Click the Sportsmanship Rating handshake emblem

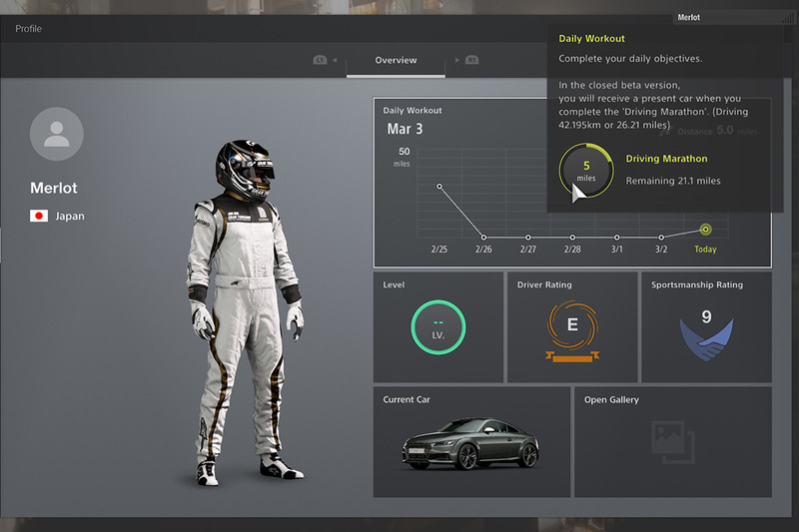pyautogui.click(x=706, y=338)
